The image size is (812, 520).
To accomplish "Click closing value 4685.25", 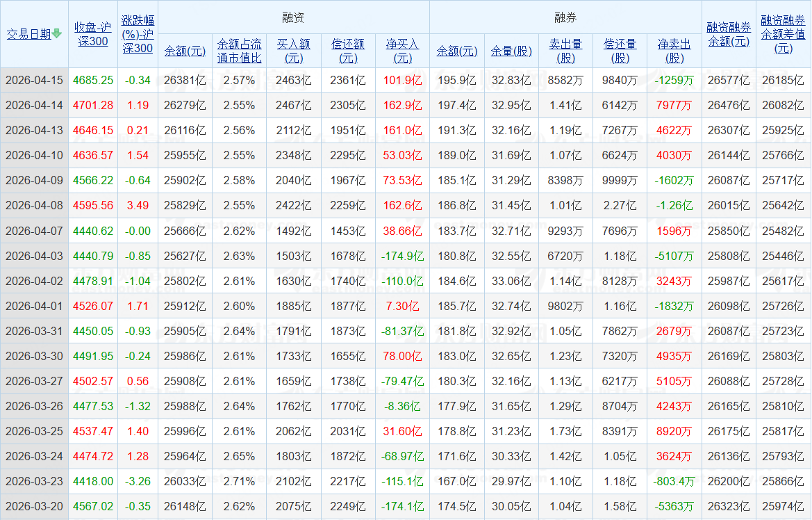I will coord(92,81).
